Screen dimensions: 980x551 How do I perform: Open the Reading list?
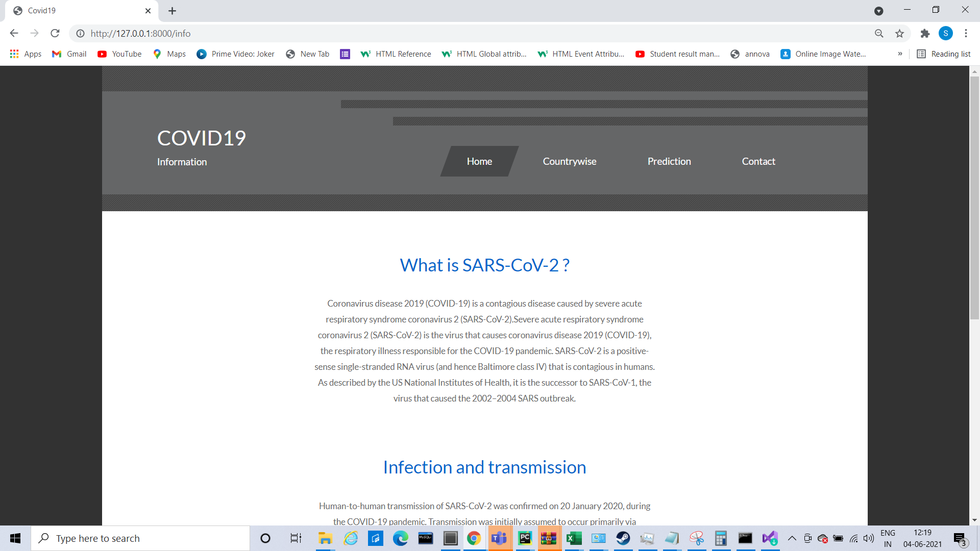click(944, 54)
